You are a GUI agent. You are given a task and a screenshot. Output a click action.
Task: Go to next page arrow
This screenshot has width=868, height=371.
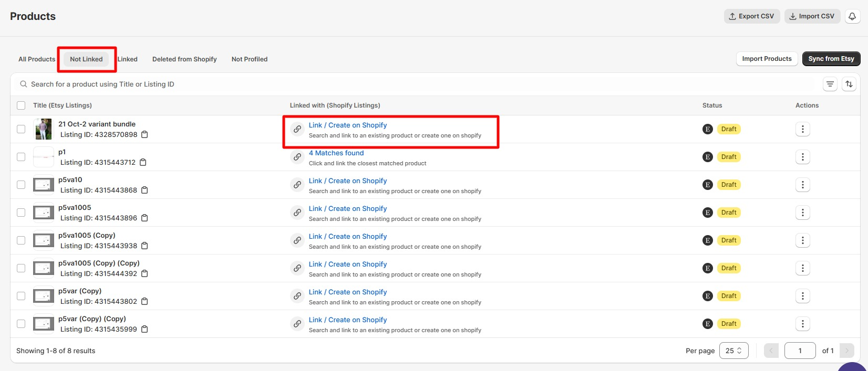846,351
